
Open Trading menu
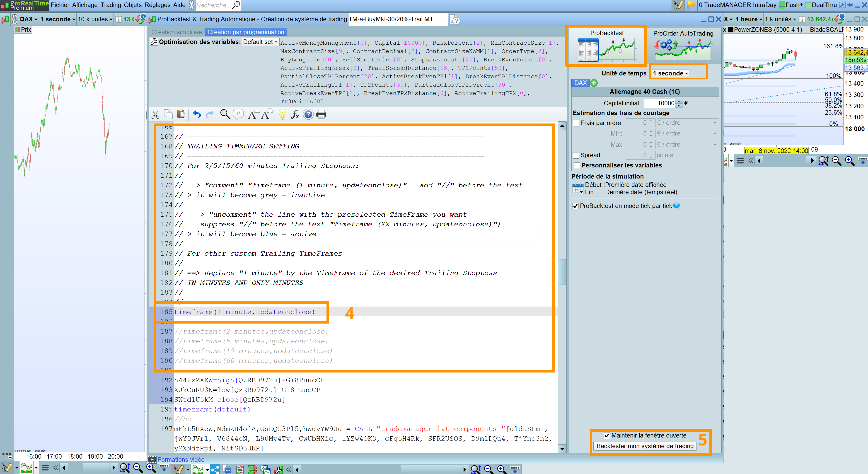tap(111, 5)
